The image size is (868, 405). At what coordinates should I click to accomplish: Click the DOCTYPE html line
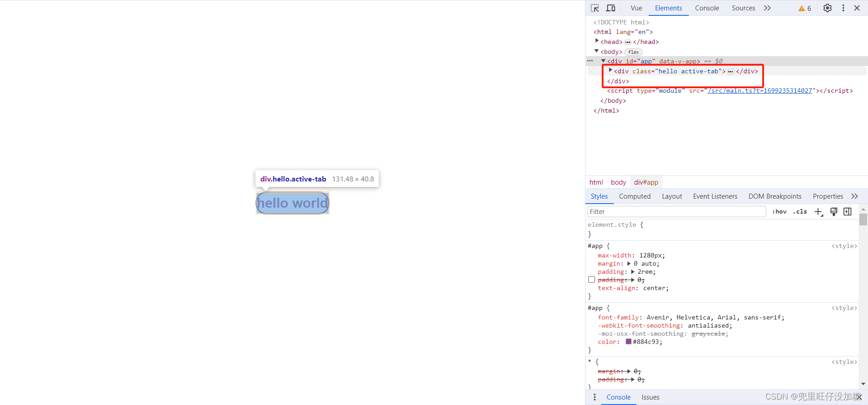click(x=621, y=22)
